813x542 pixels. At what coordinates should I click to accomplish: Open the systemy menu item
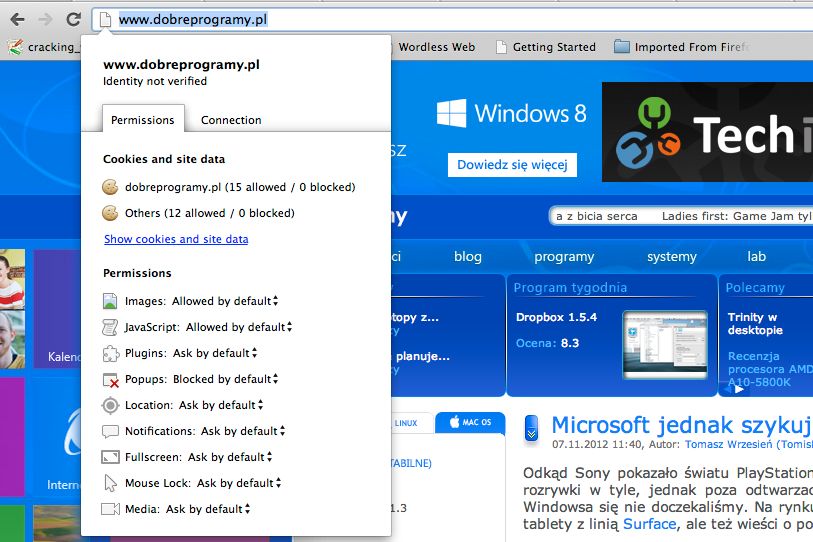click(x=672, y=256)
